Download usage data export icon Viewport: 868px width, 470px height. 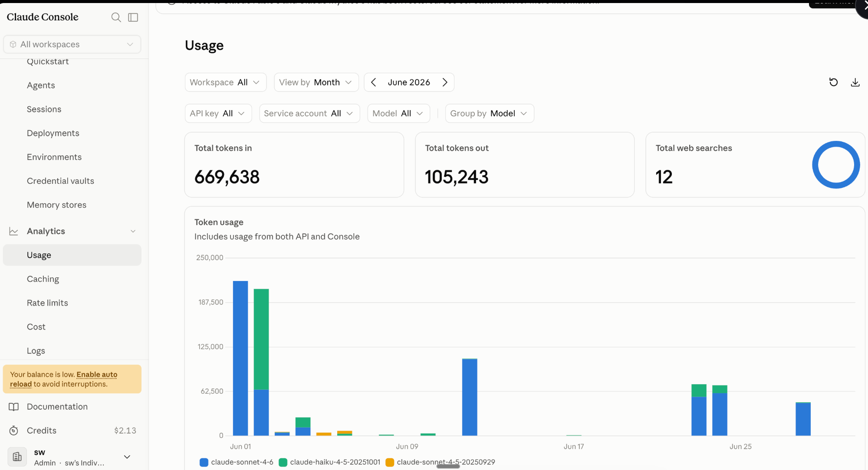[x=855, y=82]
